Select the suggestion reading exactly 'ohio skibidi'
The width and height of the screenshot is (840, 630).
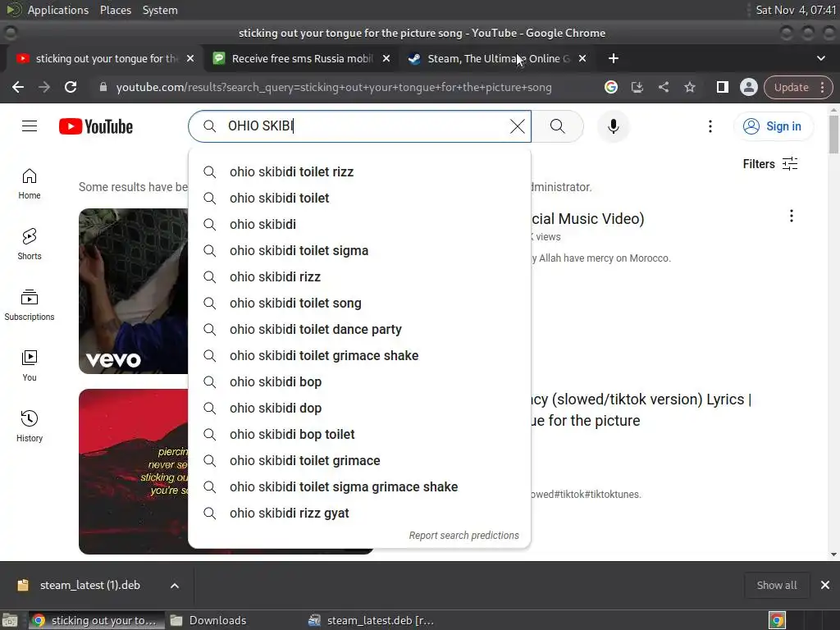359,225
